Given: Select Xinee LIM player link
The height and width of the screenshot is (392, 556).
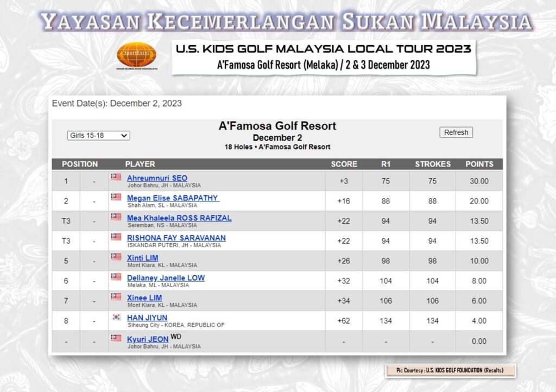Looking at the screenshot, I should (144, 298).
